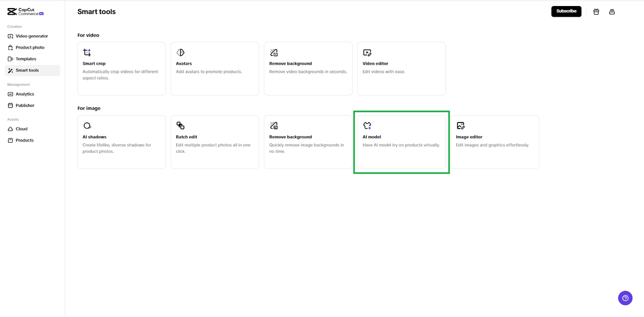Go to Video generator
The height and width of the screenshot is (317, 644).
(x=32, y=36)
